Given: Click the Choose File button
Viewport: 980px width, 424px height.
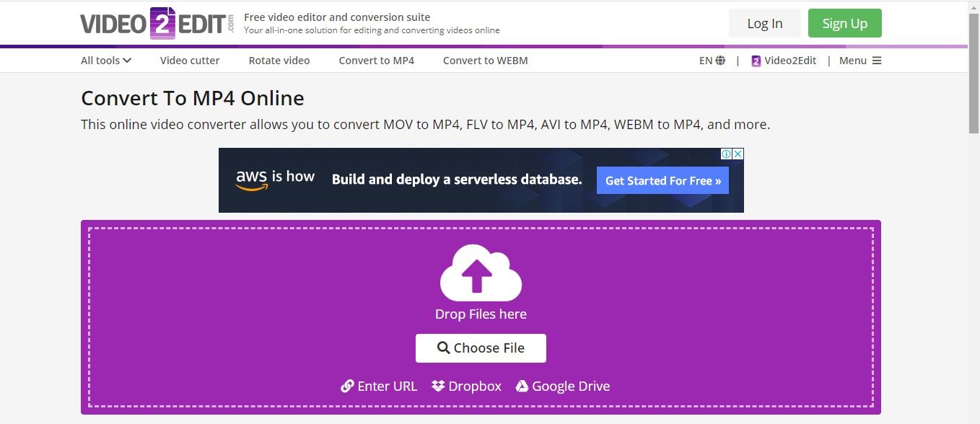Looking at the screenshot, I should tap(481, 348).
